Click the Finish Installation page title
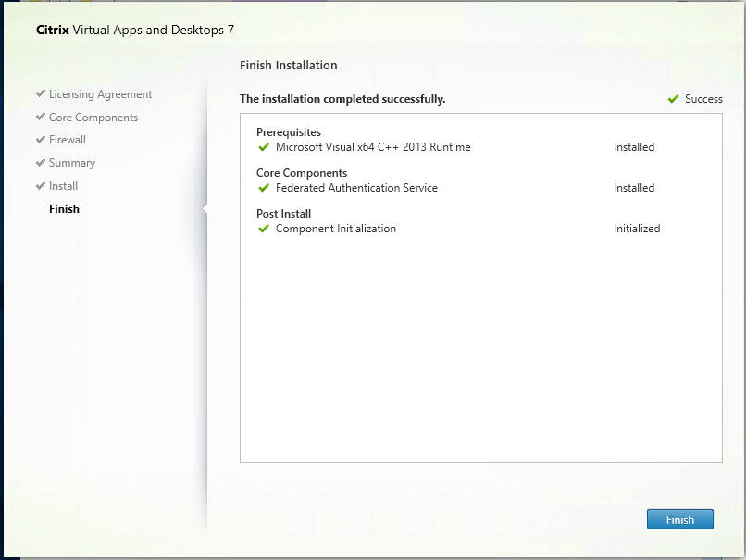The height and width of the screenshot is (560, 746). (289, 65)
